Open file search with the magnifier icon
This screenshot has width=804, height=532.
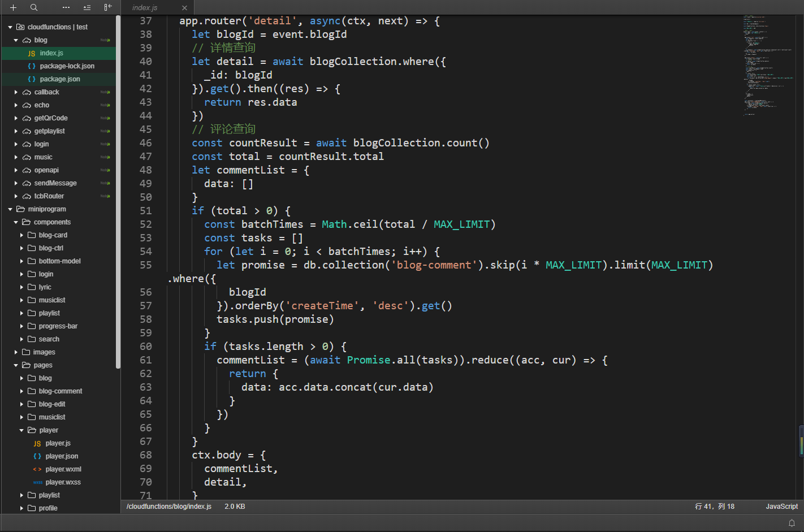click(x=34, y=7)
